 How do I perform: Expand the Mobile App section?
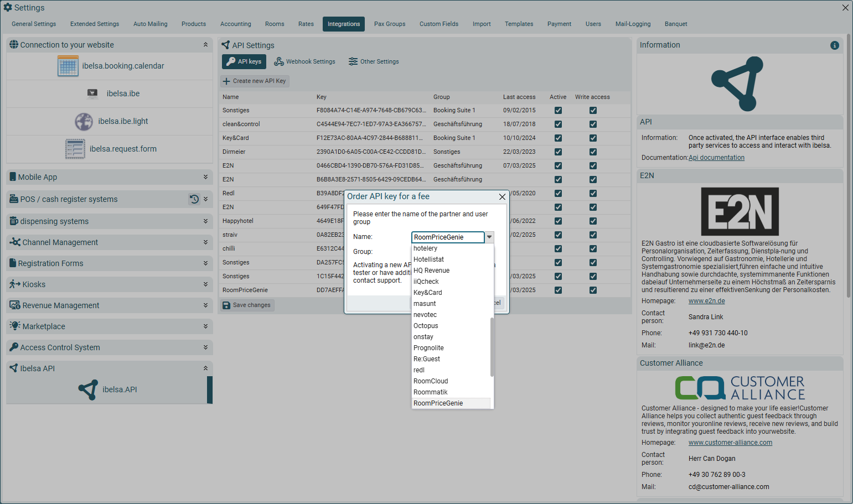pos(205,177)
